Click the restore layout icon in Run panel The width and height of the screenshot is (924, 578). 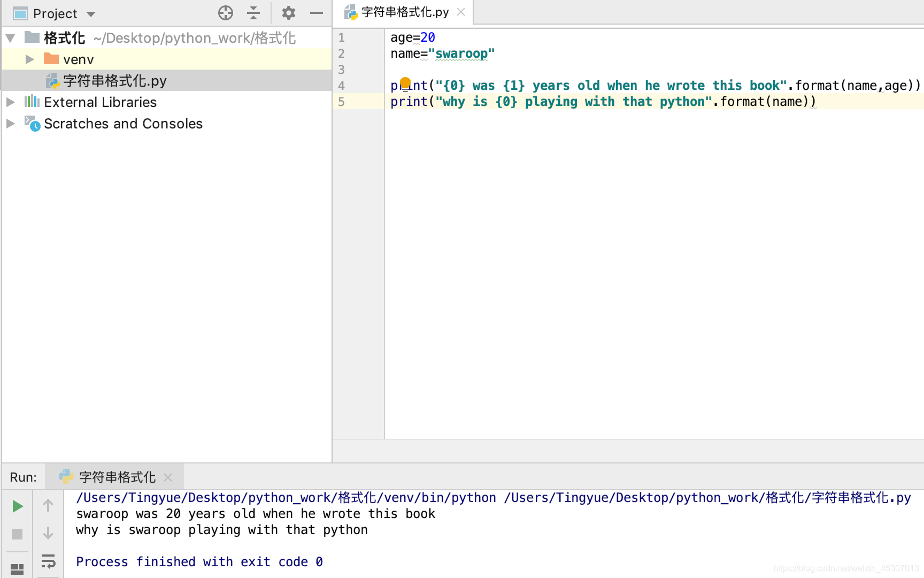pyautogui.click(x=17, y=569)
